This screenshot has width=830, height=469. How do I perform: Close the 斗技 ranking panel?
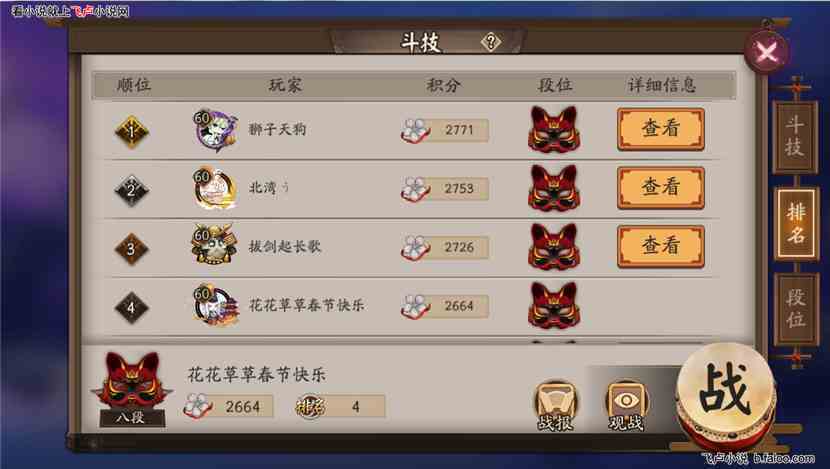coord(766,52)
